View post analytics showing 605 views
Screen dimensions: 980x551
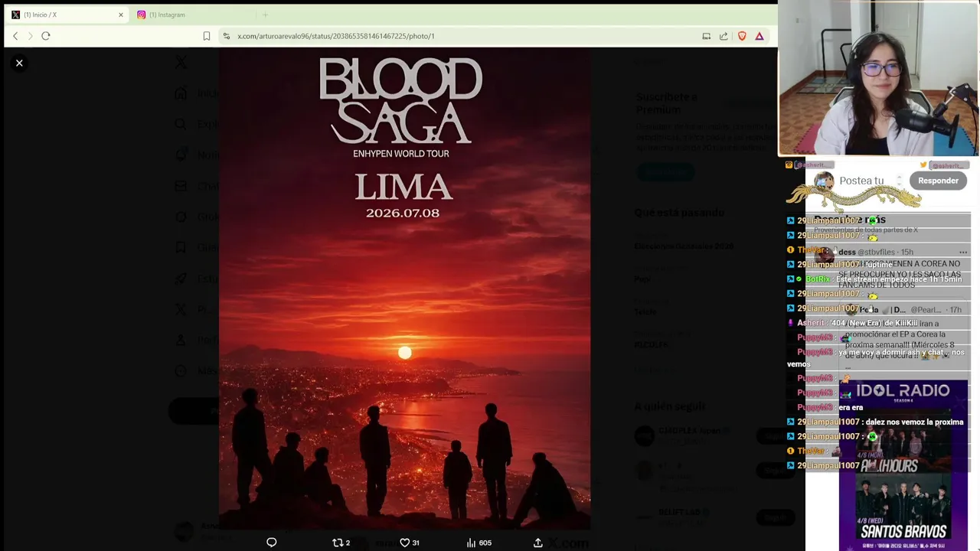click(479, 543)
